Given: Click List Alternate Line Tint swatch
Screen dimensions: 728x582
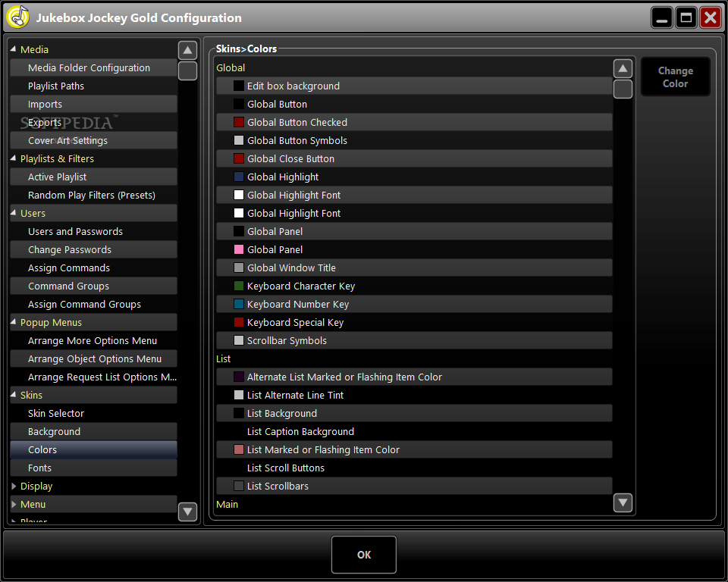Looking at the screenshot, I should point(238,395).
